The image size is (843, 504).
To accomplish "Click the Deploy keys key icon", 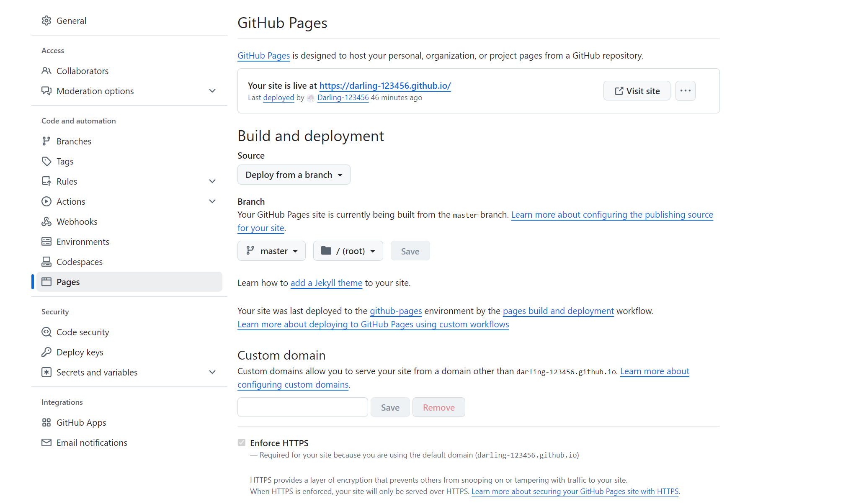I will click(46, 352).
